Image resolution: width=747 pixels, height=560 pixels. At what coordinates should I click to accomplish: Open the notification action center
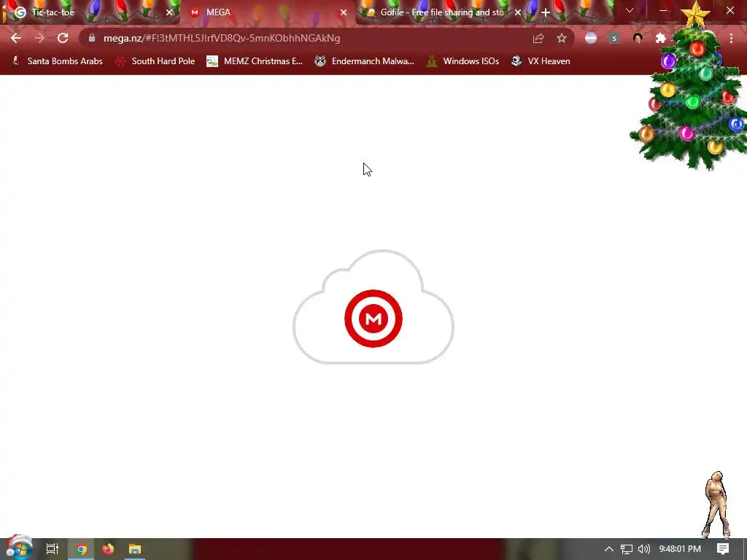coord(723,549)
